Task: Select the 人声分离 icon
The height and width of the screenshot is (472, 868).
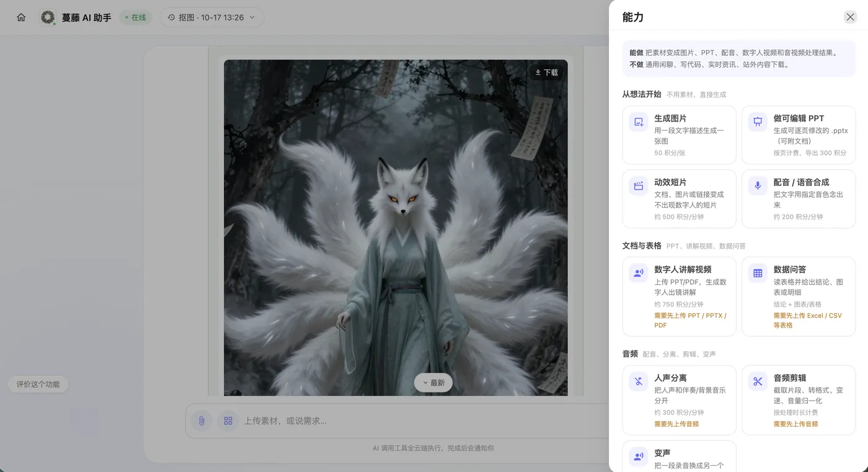Action: click(x=639, y=381)
